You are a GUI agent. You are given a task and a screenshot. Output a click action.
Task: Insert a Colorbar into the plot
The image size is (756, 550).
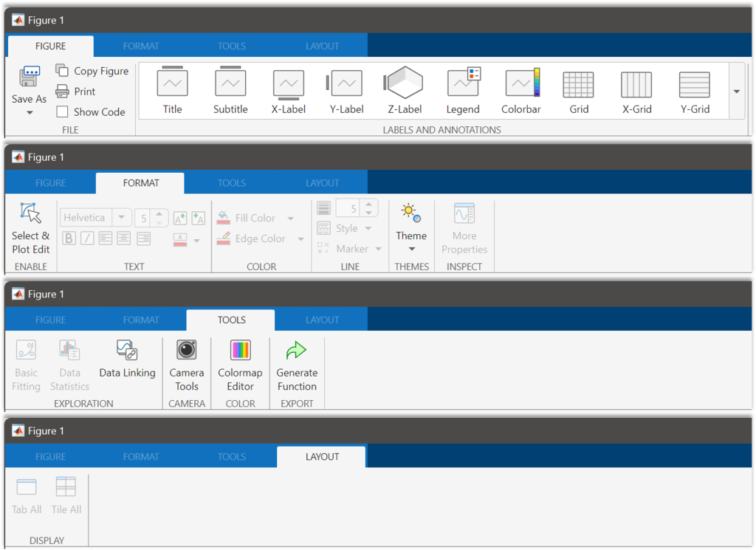pyautogui.click(x=521, y=90)
